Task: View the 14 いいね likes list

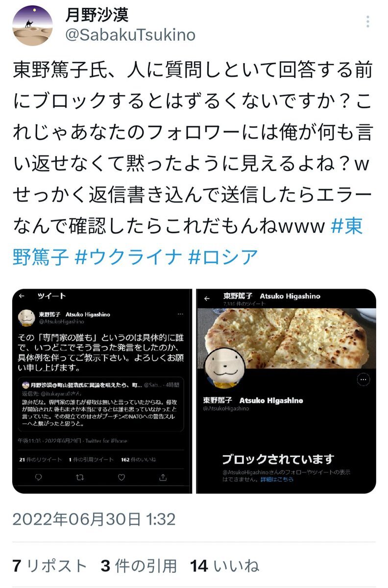Action: pyautogui.click(x=224, y=566)
